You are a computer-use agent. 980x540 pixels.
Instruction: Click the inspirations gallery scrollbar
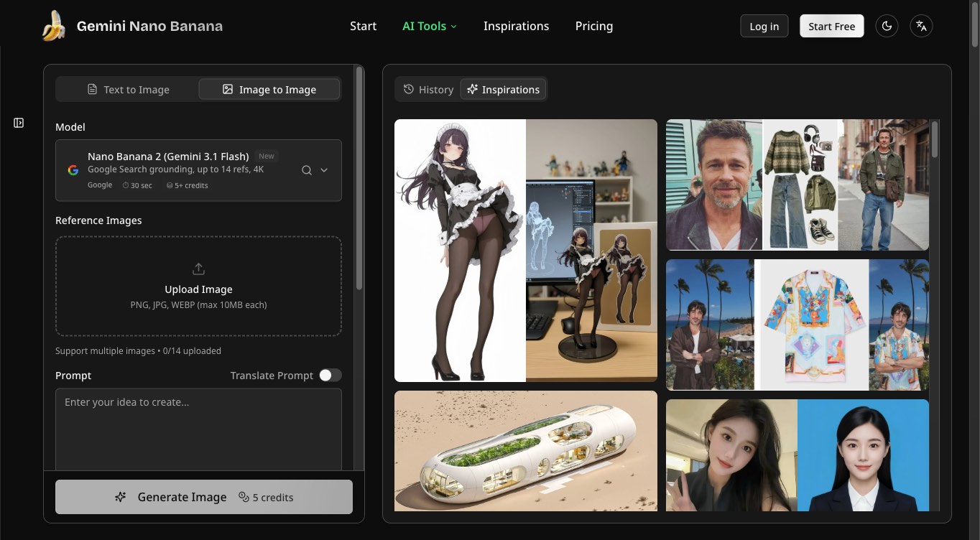pyautogui.click(x=935, y=139)
